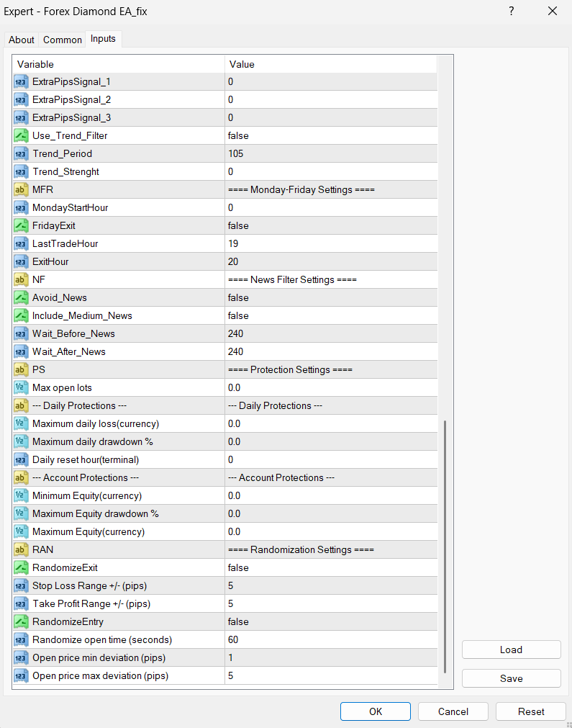Open the Use_Trend_Filter value dropdown
The height and width of the screenshot is (728, 572).
pos(331,136)
